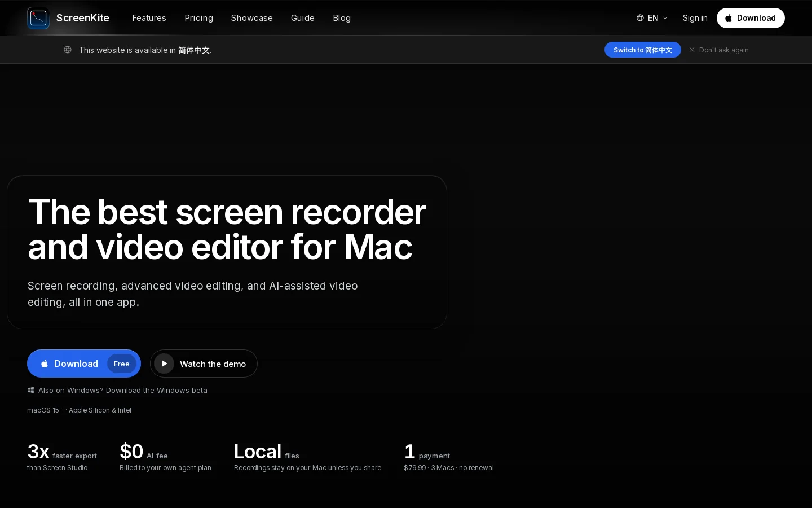
Task: Click 'This website is available in 简体中文' text
Action: (145, 50)
